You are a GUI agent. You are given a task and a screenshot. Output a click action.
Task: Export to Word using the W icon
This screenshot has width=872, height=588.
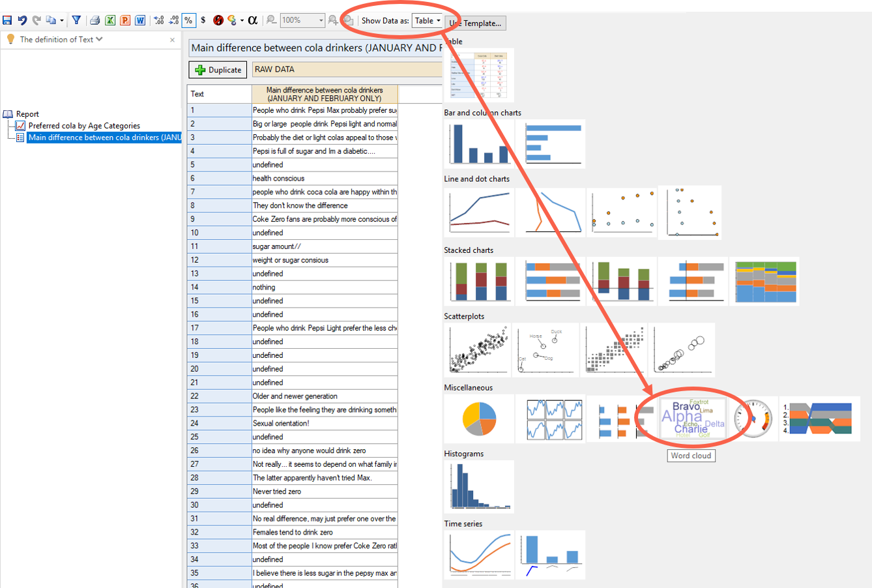point(140,20)
